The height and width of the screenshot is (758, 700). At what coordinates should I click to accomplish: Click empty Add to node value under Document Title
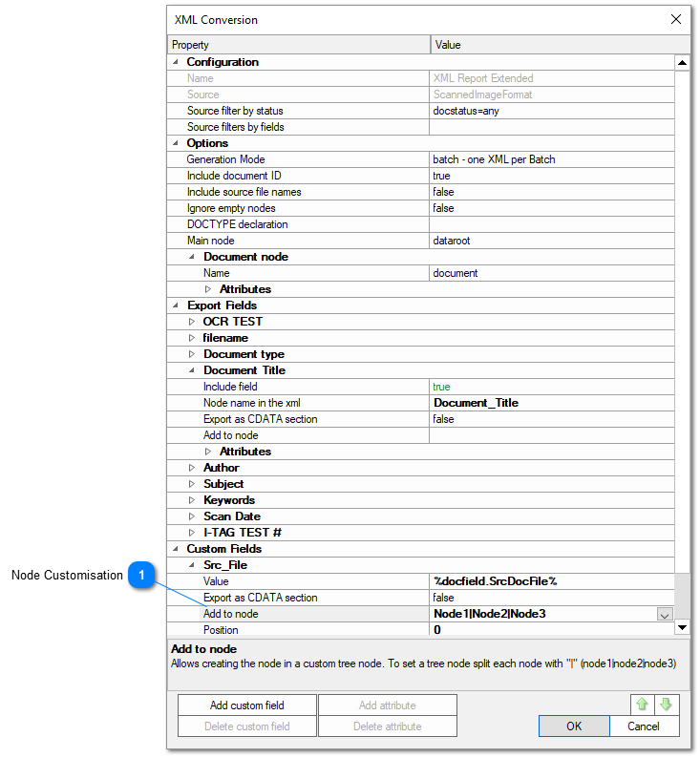(x=552, y=435)
